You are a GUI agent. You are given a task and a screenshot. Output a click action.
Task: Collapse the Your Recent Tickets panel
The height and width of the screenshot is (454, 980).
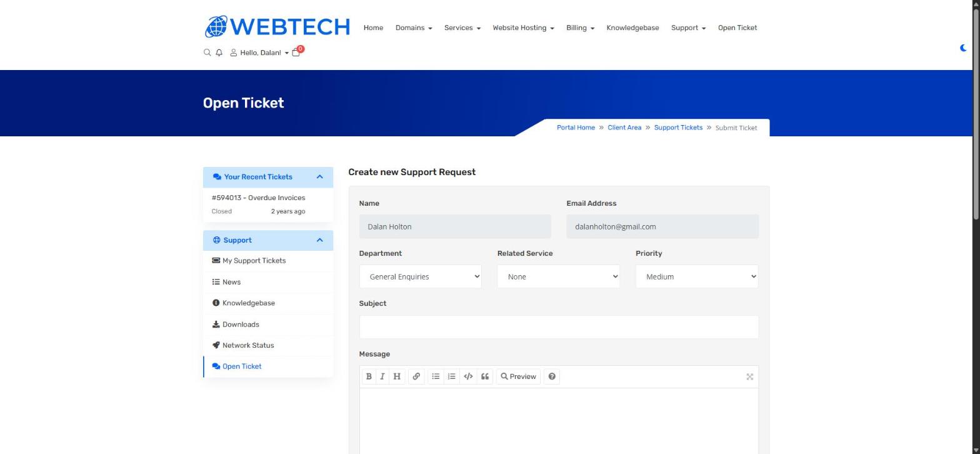[319, 177]
